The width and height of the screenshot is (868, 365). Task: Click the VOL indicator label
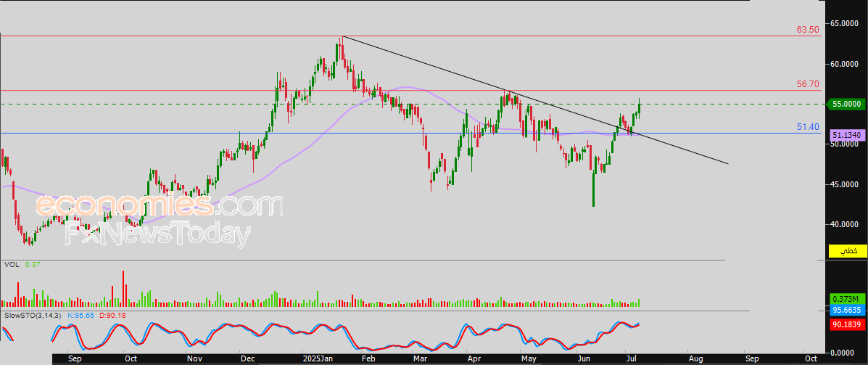point(12,266)
